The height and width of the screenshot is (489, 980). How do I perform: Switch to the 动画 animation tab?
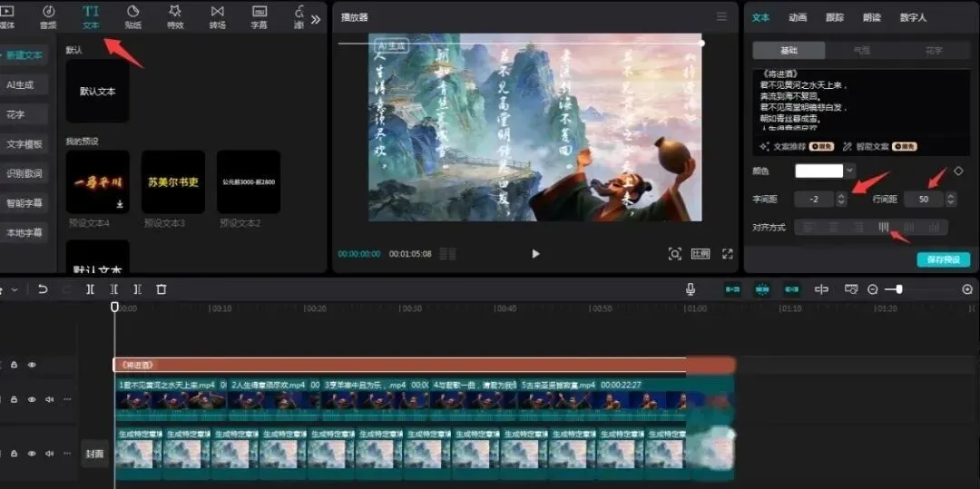coord(798,17)
